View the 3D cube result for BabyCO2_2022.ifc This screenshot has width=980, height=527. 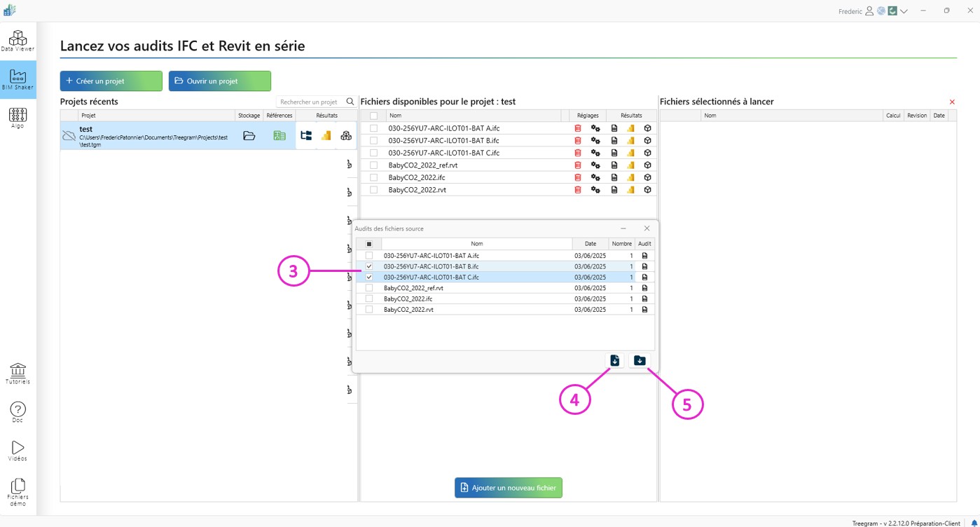pyautogui.click(x=647, y=177)
